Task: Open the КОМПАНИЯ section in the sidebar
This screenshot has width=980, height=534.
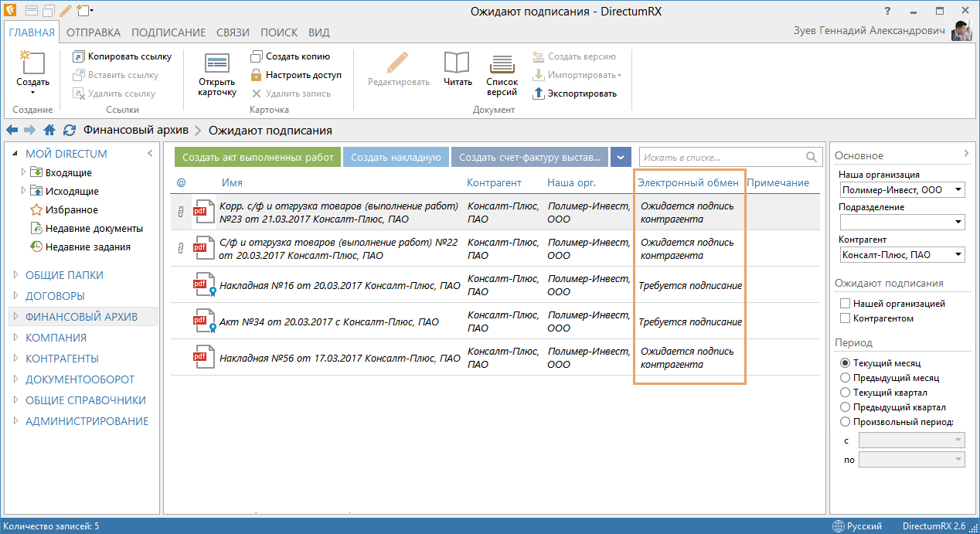Action: [56, 338]
